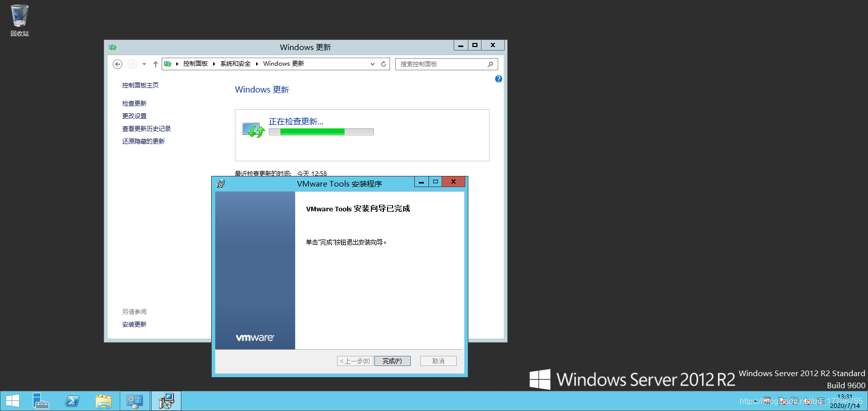Screen dimensions: 868x411
Task: Click the forward navigation arrow
Action: [132, 64]
